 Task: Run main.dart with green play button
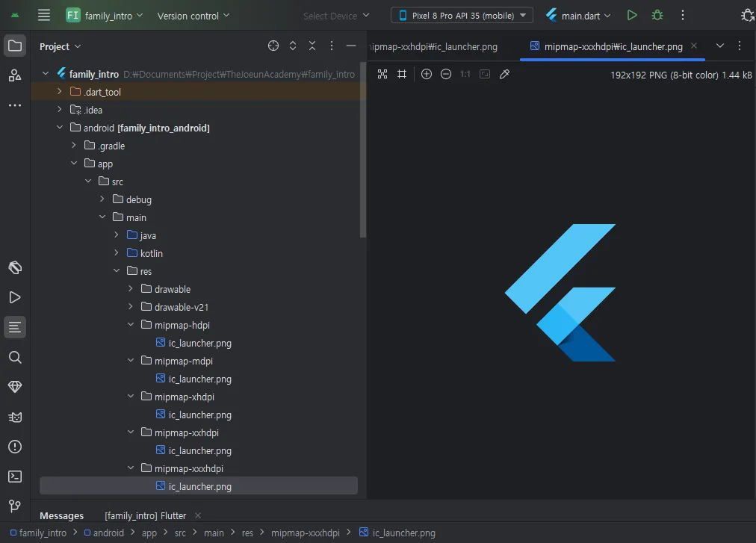point(631,16)
